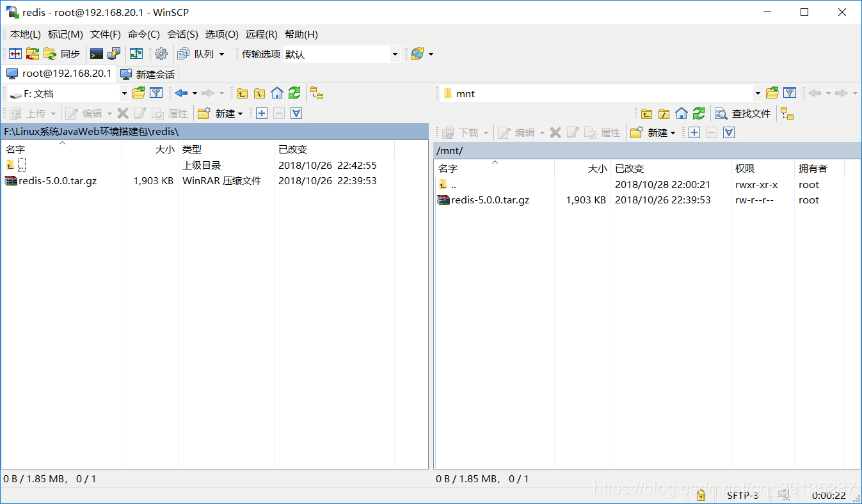This screenshot has width=862, height=504.
Task: Click the Compare Directories icon in main toolbar
Action: [15, 54]
